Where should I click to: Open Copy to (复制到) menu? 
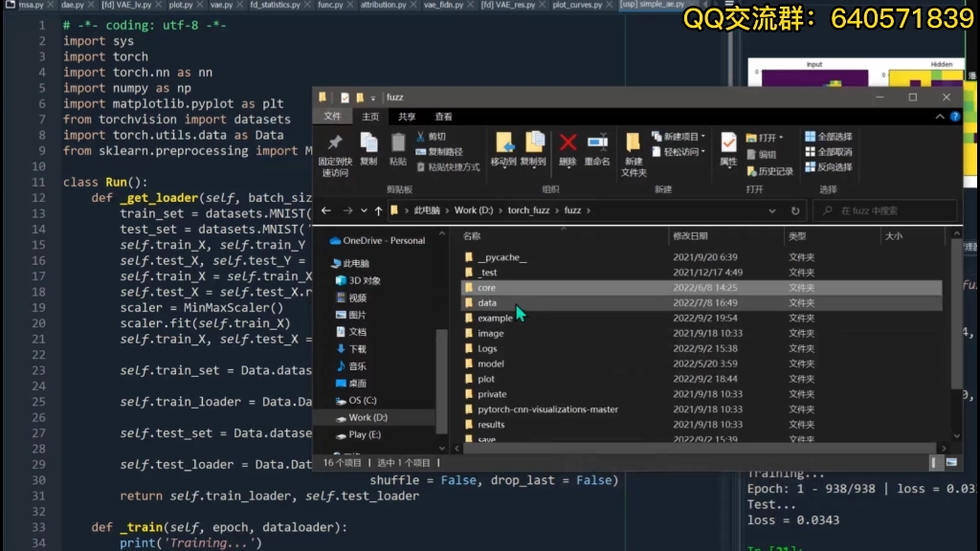534,149
